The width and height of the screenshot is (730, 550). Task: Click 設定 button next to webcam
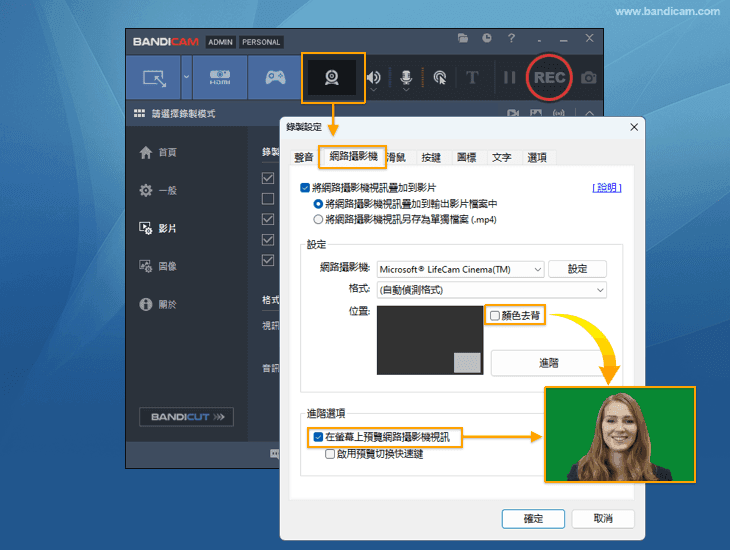(577, 269)
